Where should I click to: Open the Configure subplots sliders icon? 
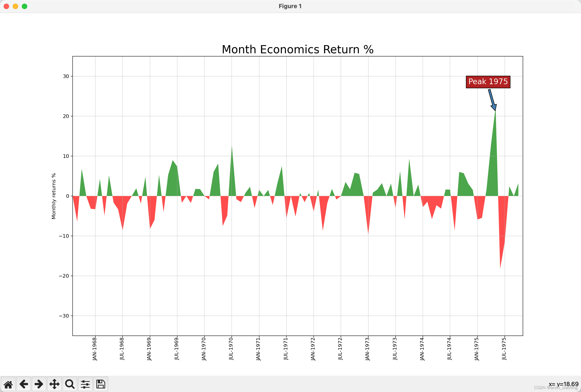point(85,384)
